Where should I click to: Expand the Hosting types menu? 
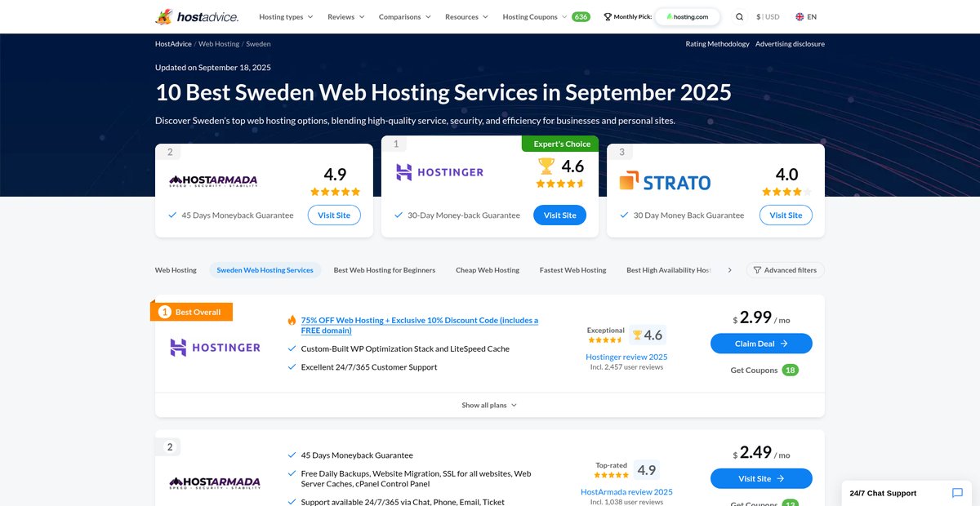(x=286, y=16)
